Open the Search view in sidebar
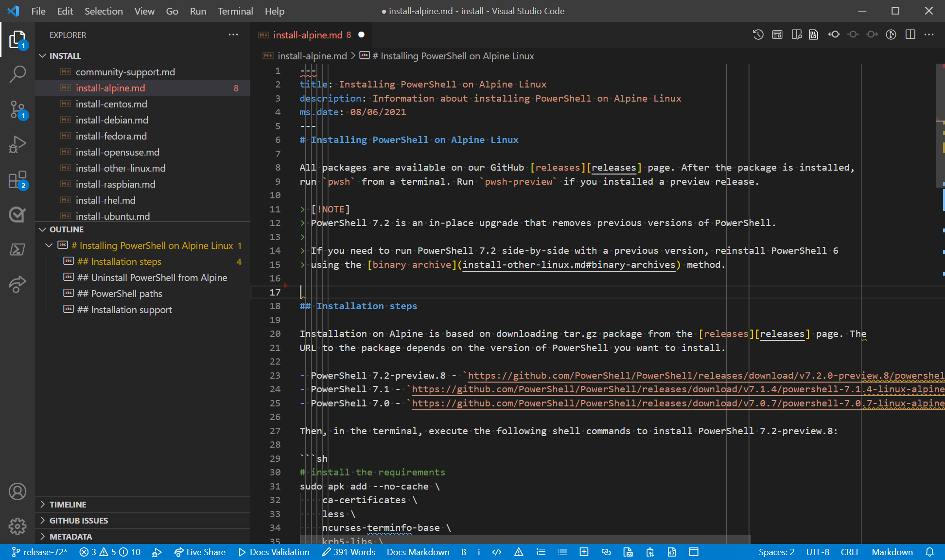Viewport: 945px width, 560px height. (17, 74)
